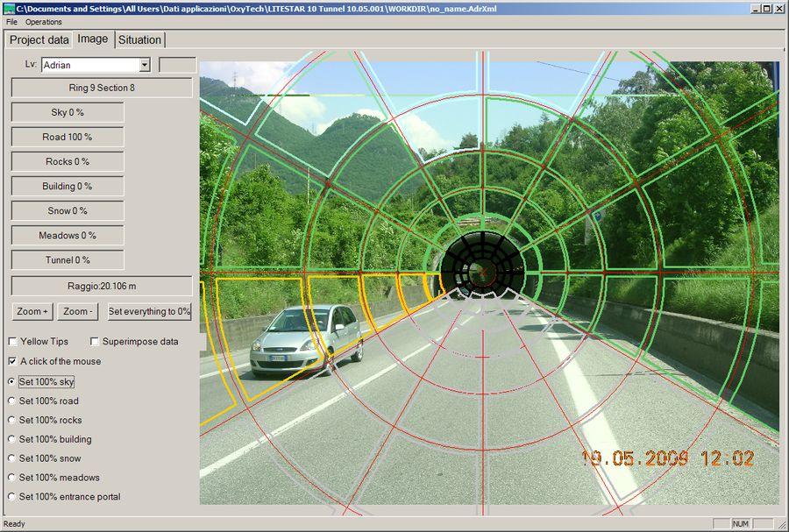Switch to the Situation tab
This screenshot has height=532, width=789.
(139, 39)
